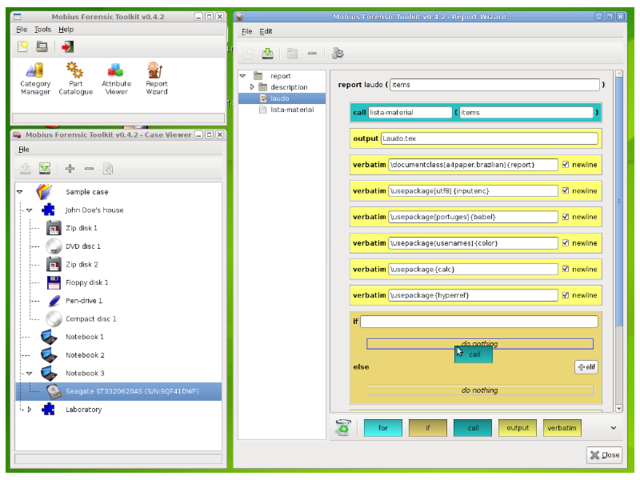Click the elif button in the if block
640x480 pixels.
click(586, 367)
